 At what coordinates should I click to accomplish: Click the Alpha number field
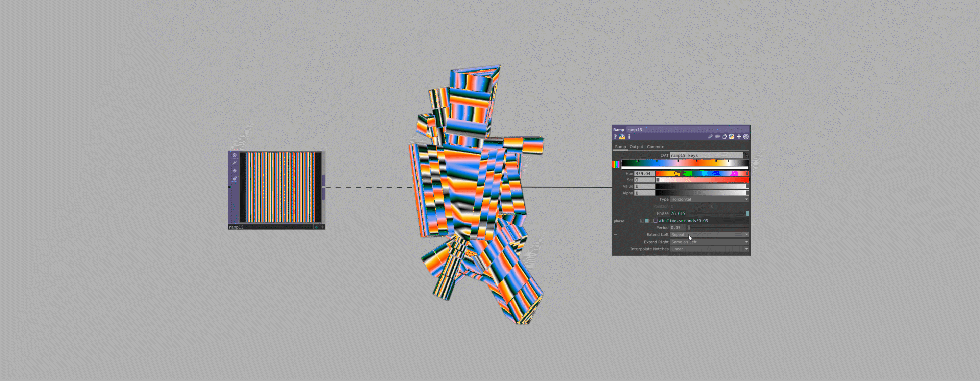(x=645, y=193)
